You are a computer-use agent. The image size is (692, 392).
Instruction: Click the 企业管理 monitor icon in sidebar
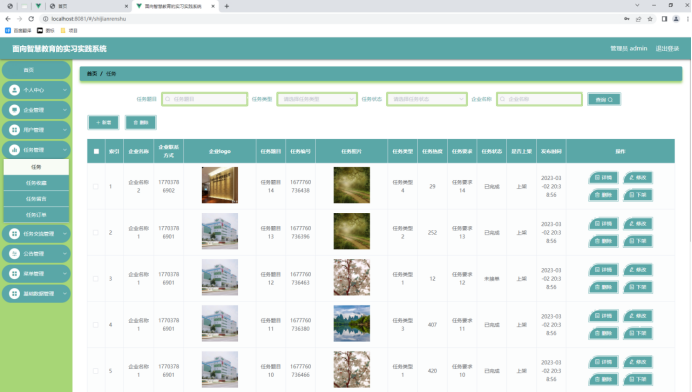(14, 110)
